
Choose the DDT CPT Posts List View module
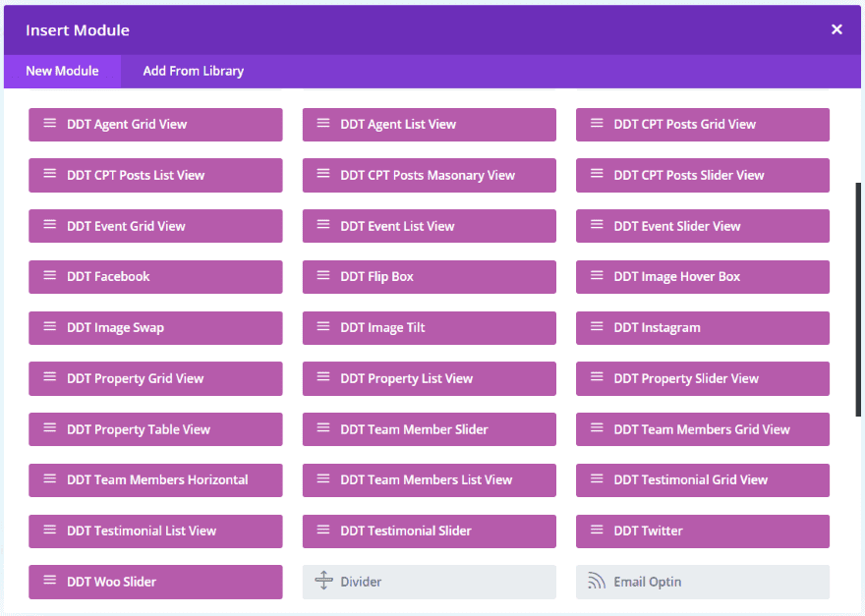coord(155,176)
